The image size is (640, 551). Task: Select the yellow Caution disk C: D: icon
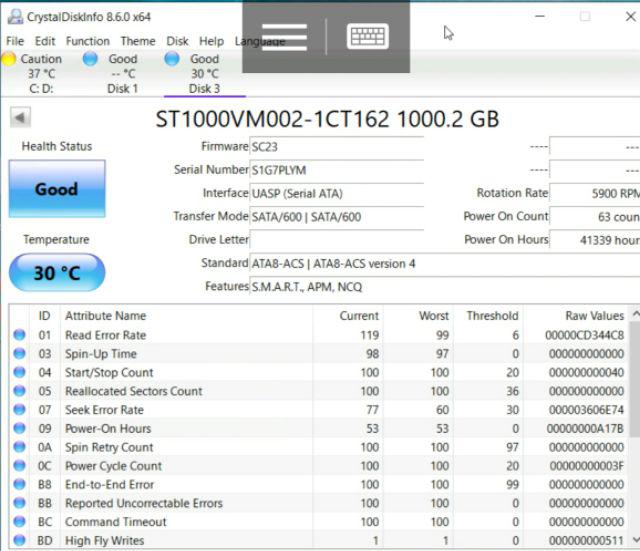click(x=9, y=59)
